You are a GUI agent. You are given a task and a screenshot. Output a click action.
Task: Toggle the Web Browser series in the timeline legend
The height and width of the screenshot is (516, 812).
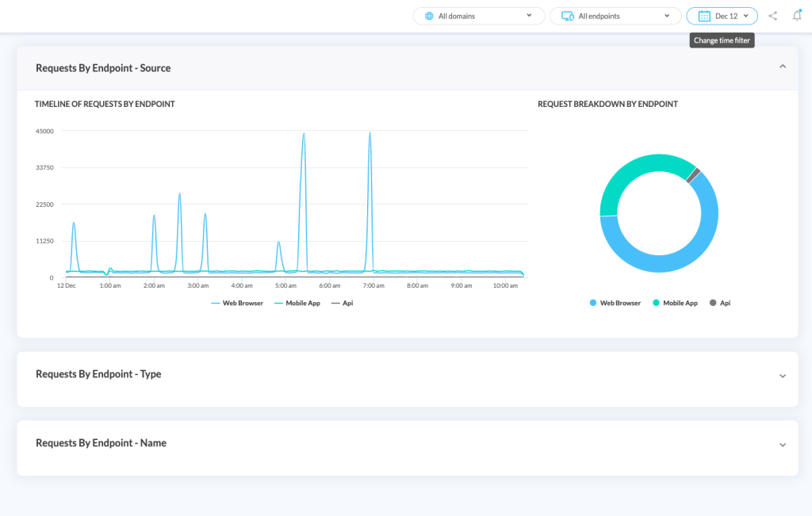tap(237, 302)
